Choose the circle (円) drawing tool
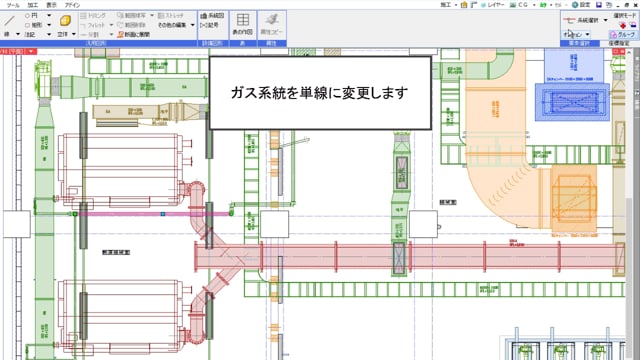 tap(31, 16)
